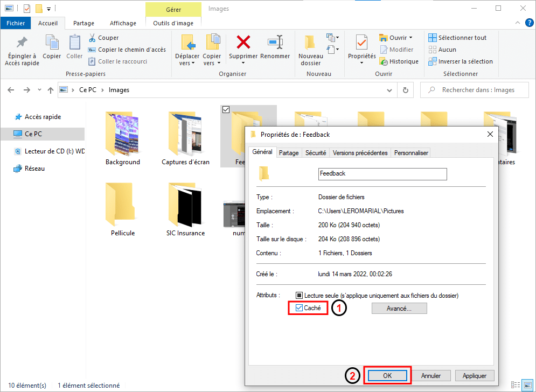536x392 pixels.
Task: Click Sélectionner tout
Action: [457, 38]
